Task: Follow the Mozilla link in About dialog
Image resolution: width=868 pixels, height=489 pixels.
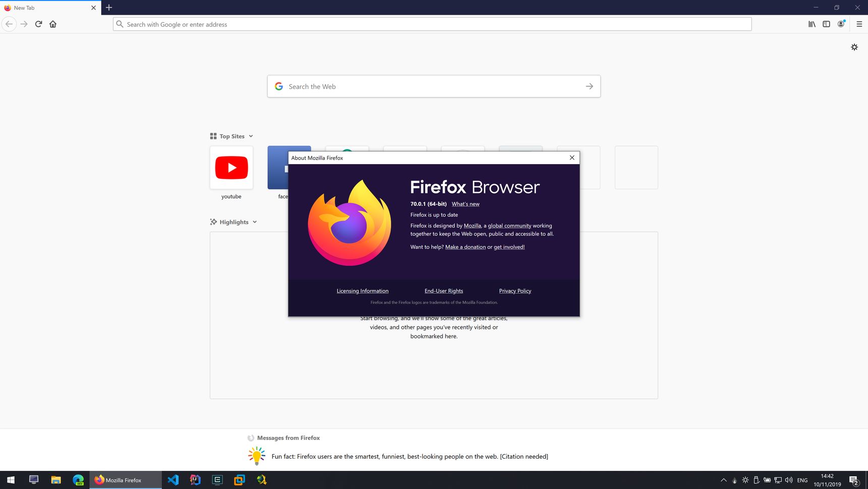Action: pos(472,226)
